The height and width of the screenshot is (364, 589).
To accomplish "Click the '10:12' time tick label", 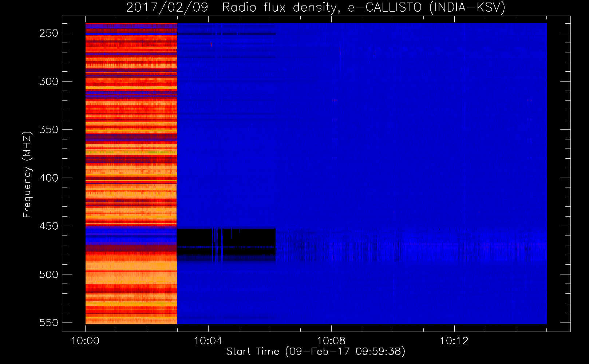I will [x=454, y=341].
